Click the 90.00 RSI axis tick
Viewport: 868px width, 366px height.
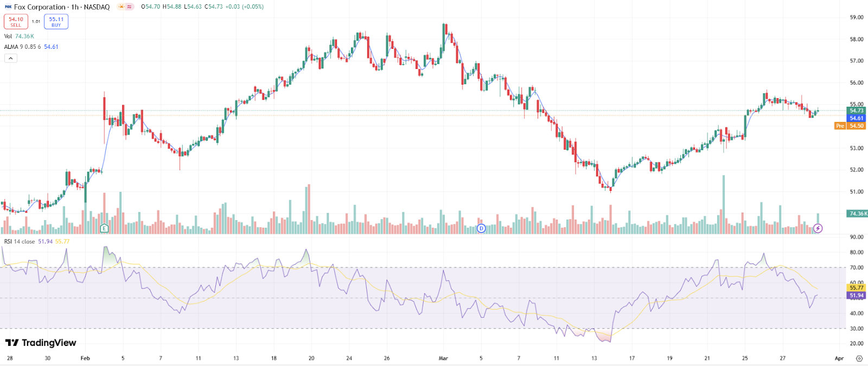tap(857, 237)
